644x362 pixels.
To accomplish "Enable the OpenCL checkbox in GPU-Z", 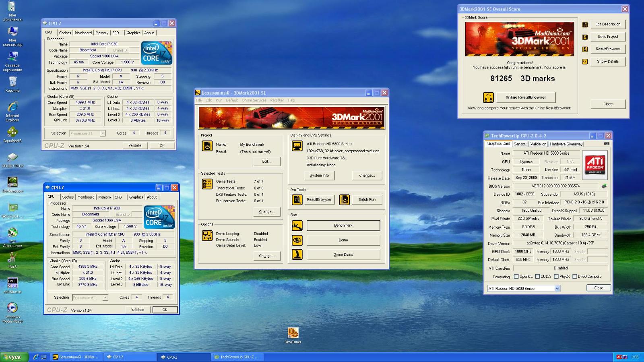I will 516,277.
